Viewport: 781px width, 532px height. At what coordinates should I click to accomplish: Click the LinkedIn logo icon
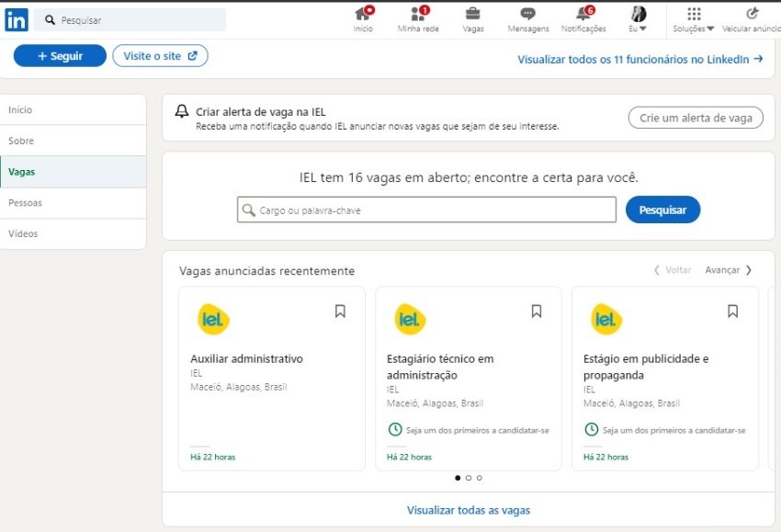point(17,20)
